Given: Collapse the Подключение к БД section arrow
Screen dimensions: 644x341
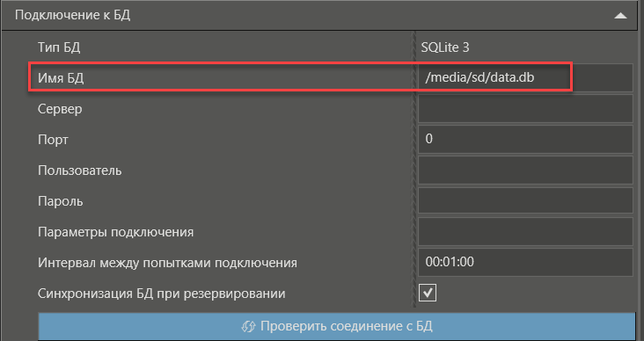Looking at the screenshot, I should (620, 16).
